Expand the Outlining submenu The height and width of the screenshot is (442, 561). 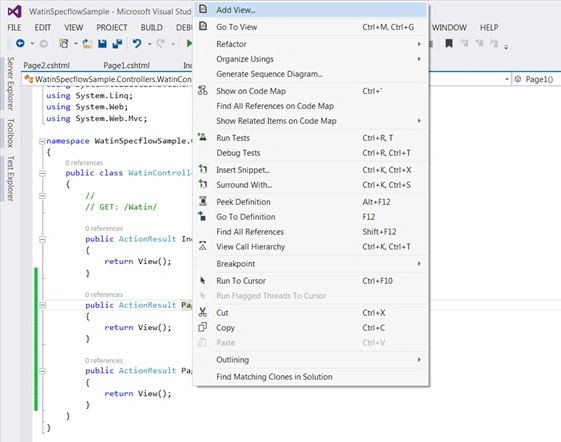pyautogui.click(x=311, y=360)
